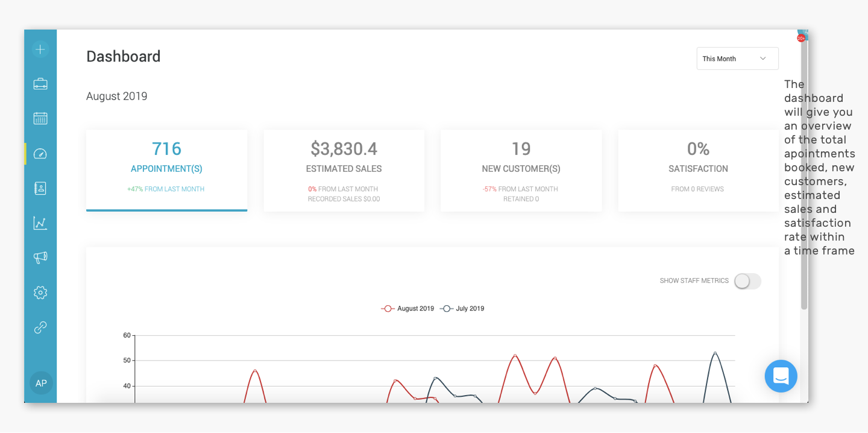
Task: Open the line chart reports icon
Action: (40, 223)
